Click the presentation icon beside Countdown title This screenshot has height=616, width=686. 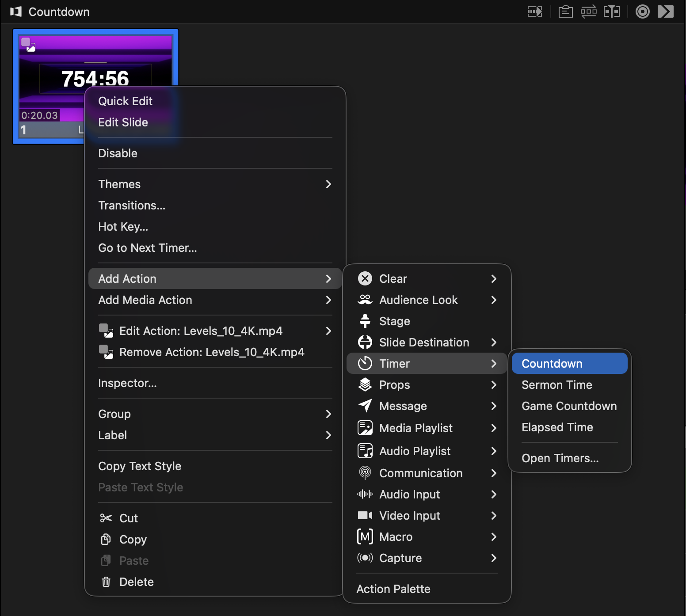[16, 11]
